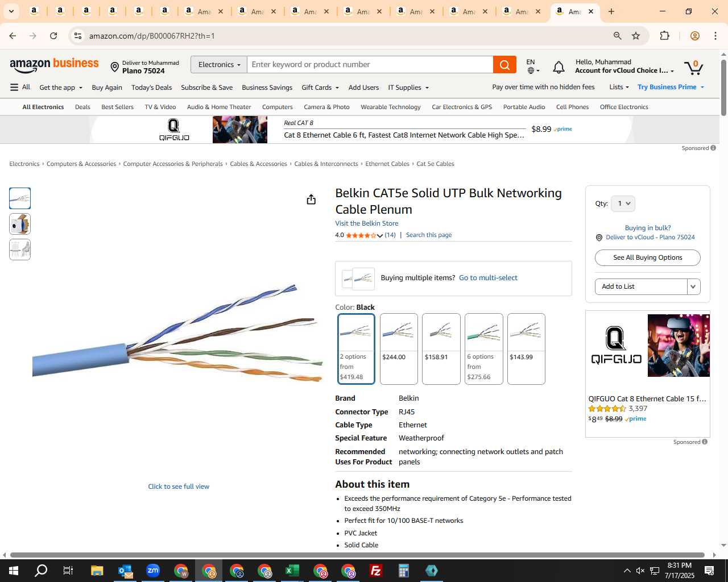Image resolution: width=728 pixels, height=582 pixels.
Task: Click the sponsored info icon under the top banner
Action: [713, 148]
